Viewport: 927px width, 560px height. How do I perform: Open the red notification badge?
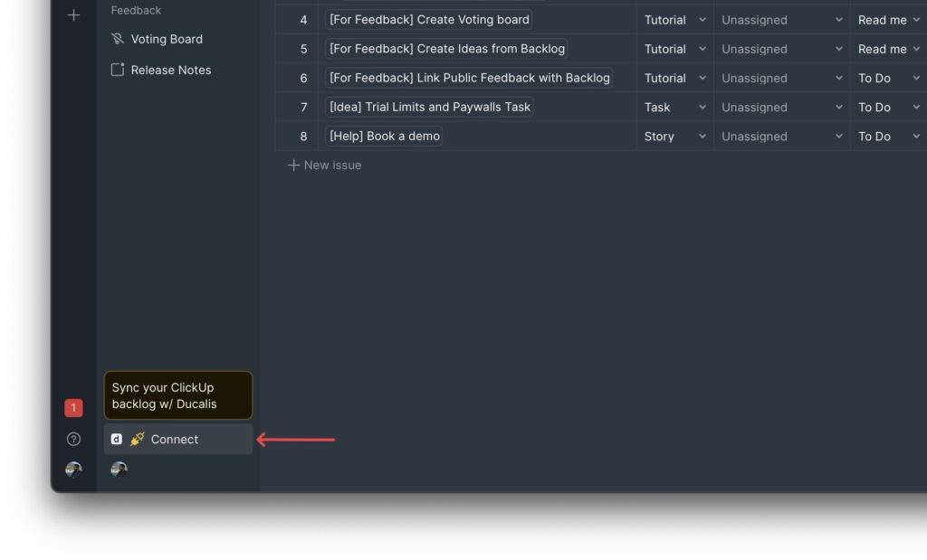(x=73, y=408)
